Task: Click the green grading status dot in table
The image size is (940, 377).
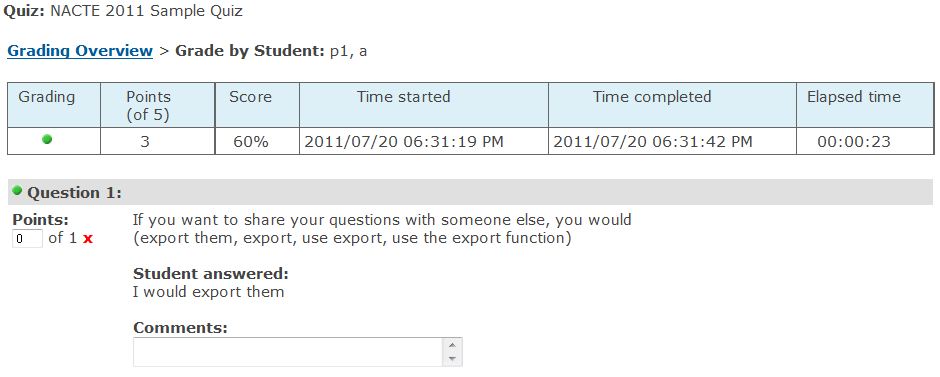Action: coord(47,139)
